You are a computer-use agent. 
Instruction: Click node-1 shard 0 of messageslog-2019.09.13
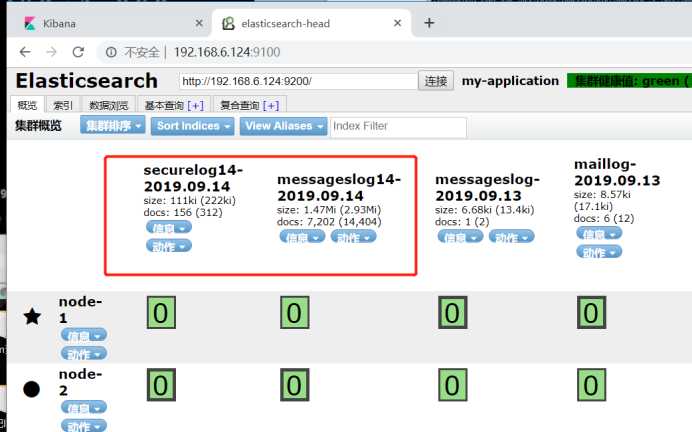click(x=452, y=312)
